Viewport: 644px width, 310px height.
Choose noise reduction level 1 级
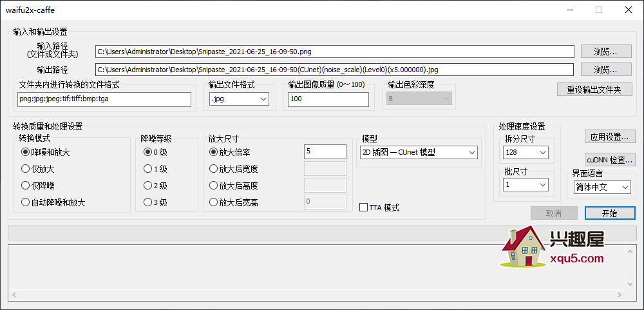click(155, 169)
